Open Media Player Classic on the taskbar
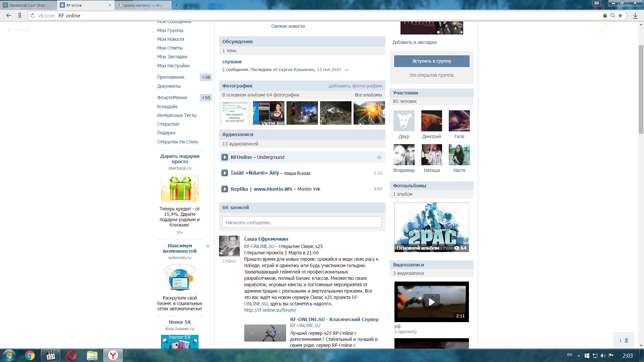 point(51,355)
